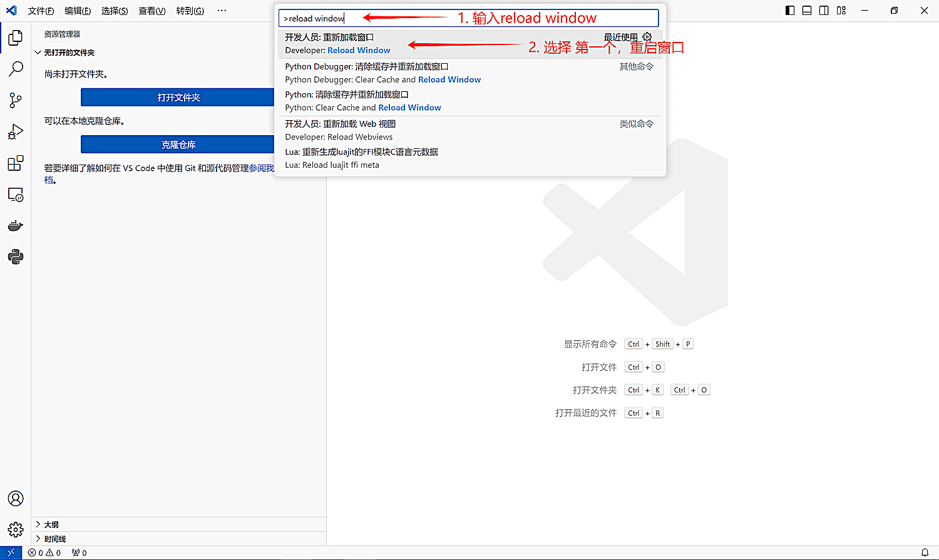Open the notifications bell in the status bar
939x560 pixels.
[925, 552]
